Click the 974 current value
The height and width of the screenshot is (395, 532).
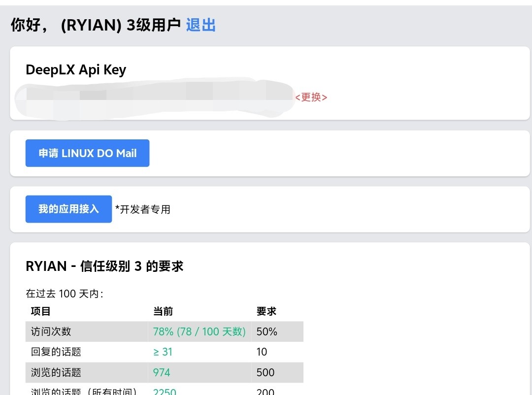pos(162,373)
